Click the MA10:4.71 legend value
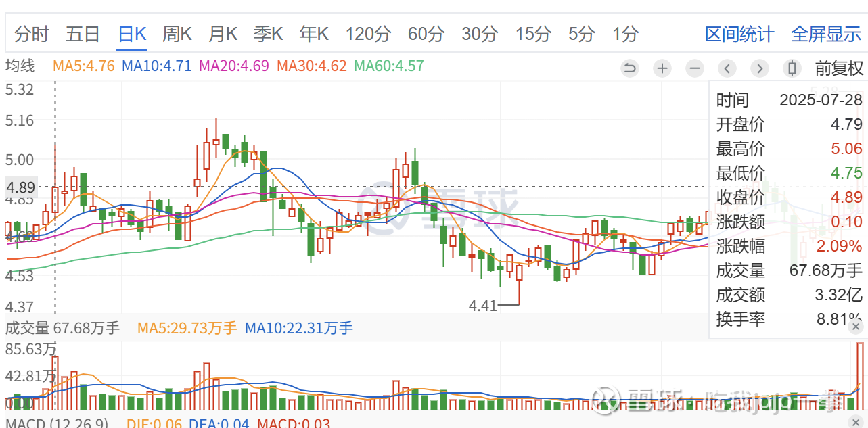This screenshot has height=428, width=868. point(156,66)
